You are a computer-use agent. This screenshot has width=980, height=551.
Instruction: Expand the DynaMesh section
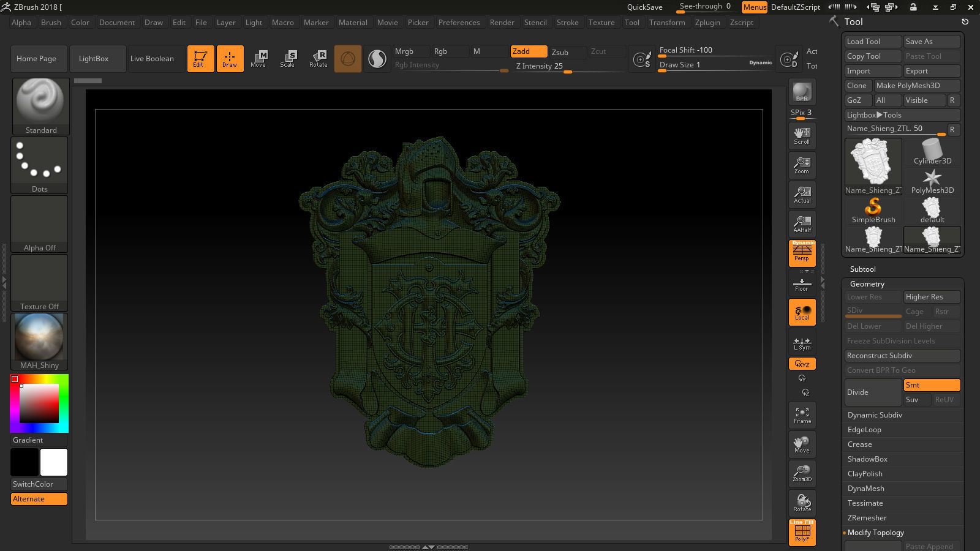tap(865, 489)
